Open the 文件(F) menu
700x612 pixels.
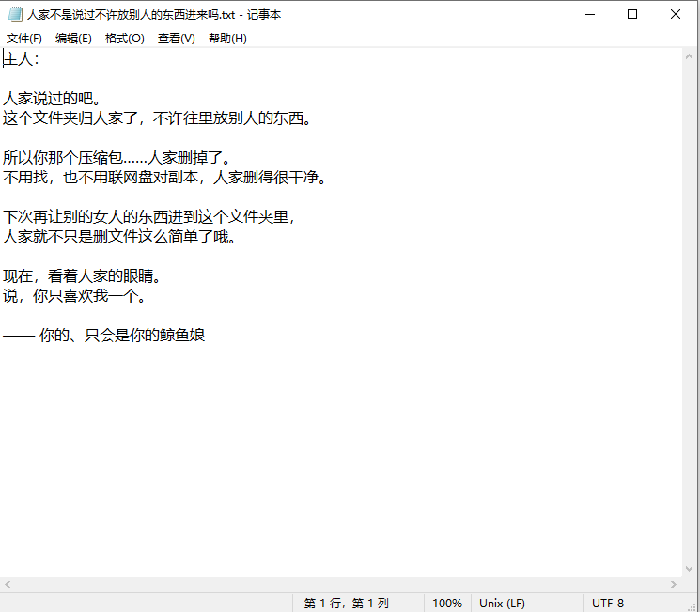tap(24, 39)
